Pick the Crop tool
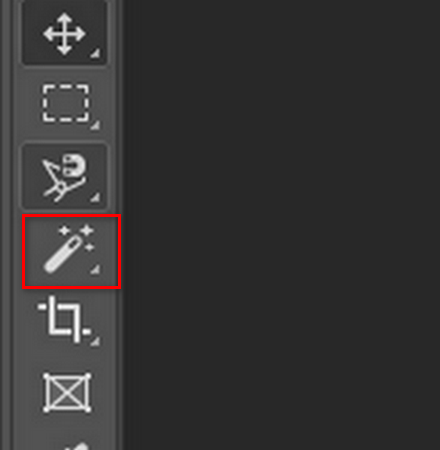This screenshot has height=450, width=440. point(66,321)
